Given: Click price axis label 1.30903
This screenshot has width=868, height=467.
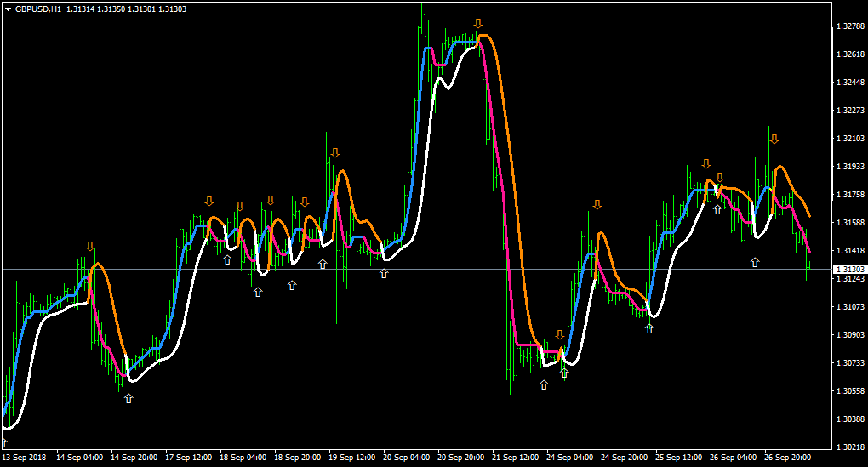Looking at the screenshot, I should click(x=851, y=334).
